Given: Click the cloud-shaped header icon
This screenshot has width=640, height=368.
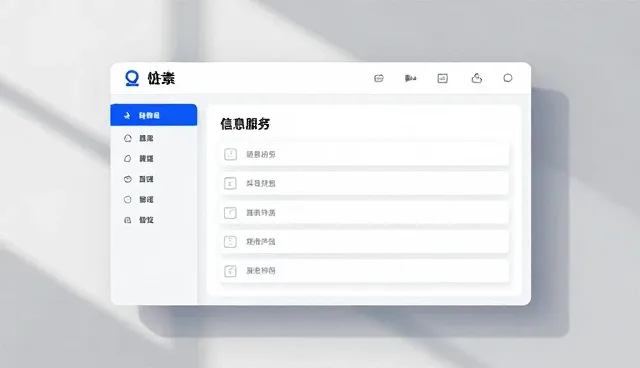Looking at the screenshot, I should 476,78.
